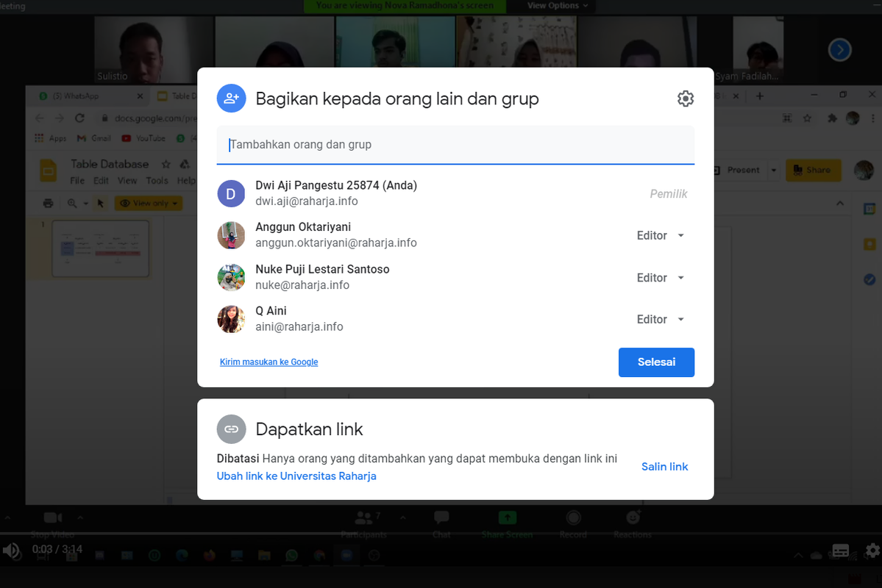This screenshot has width=882, height=588.
Task: Toggle Record in Zoom toolbar
Action: point(573,525)
